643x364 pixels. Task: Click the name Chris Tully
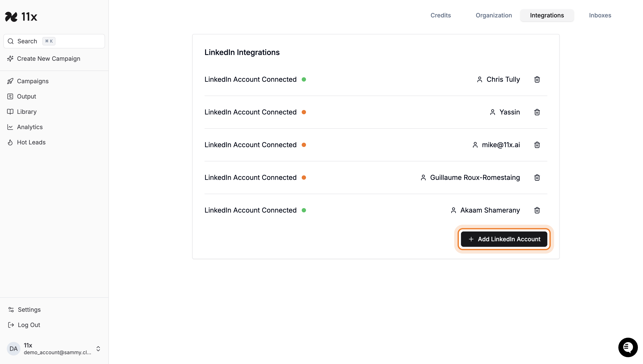pos(503,79)
